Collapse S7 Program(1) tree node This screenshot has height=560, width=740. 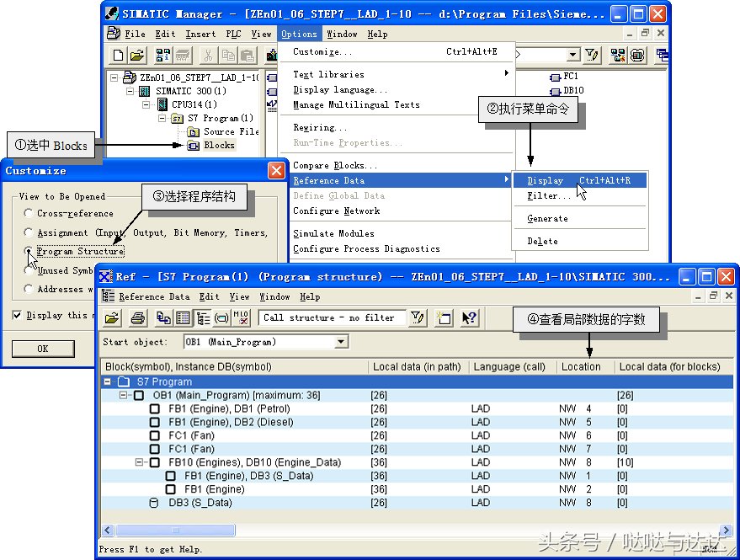click(162, 118)
